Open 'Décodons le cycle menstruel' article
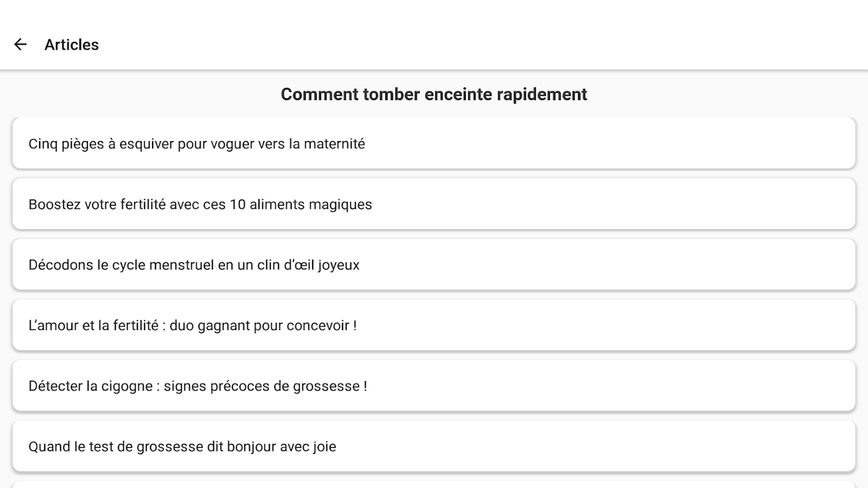Screen dimensions: 868x488 pos(433,265)
